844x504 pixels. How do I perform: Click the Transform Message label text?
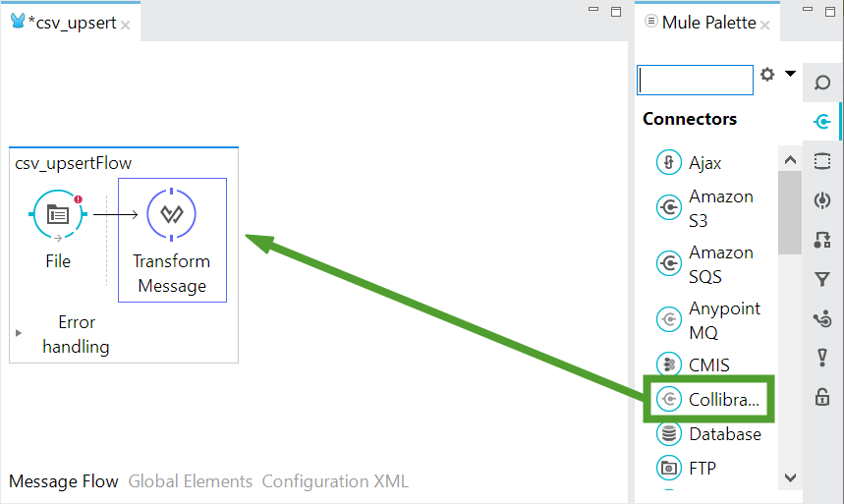[x=172, y=273]
